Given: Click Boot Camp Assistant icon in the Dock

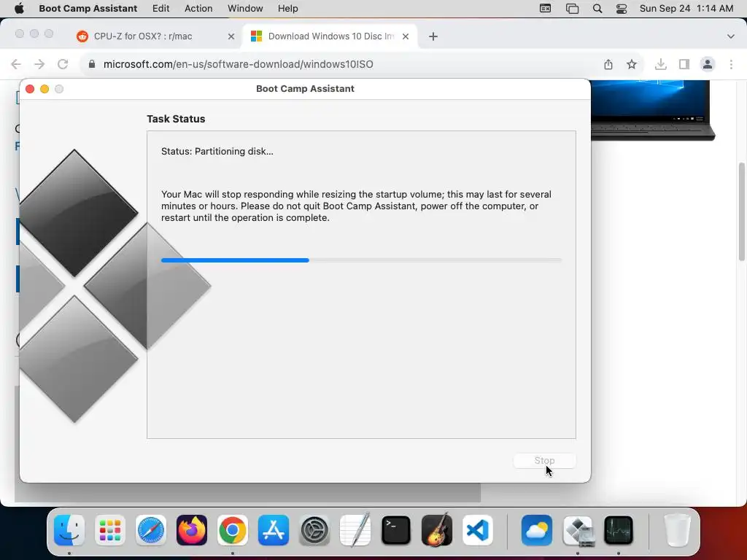Looking at the screenshot, I should point(578,530).
